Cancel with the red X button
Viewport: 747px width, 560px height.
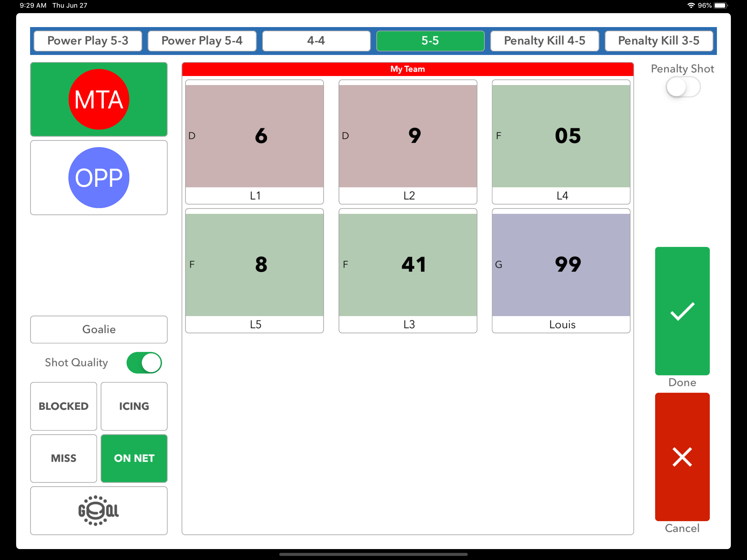click(682, 457)
